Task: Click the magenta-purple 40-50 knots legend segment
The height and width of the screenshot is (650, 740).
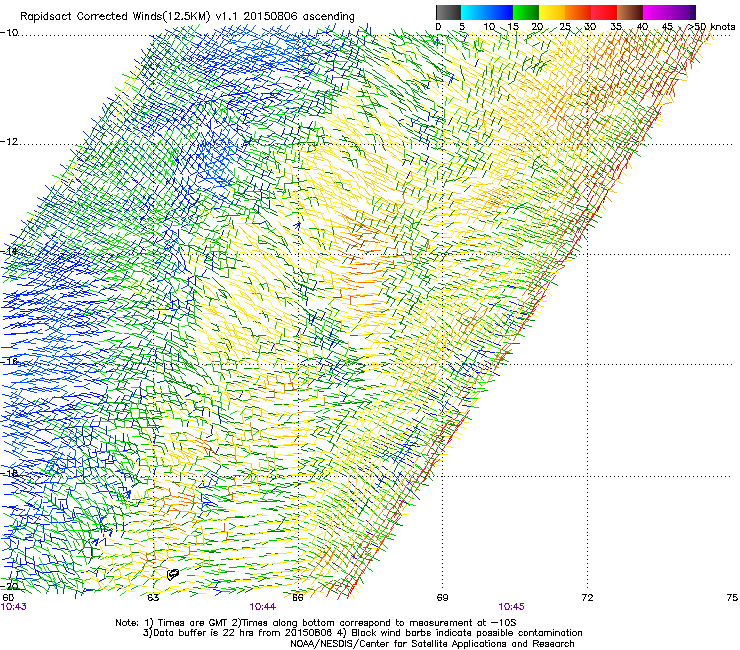Action: [x=669, y=12]
